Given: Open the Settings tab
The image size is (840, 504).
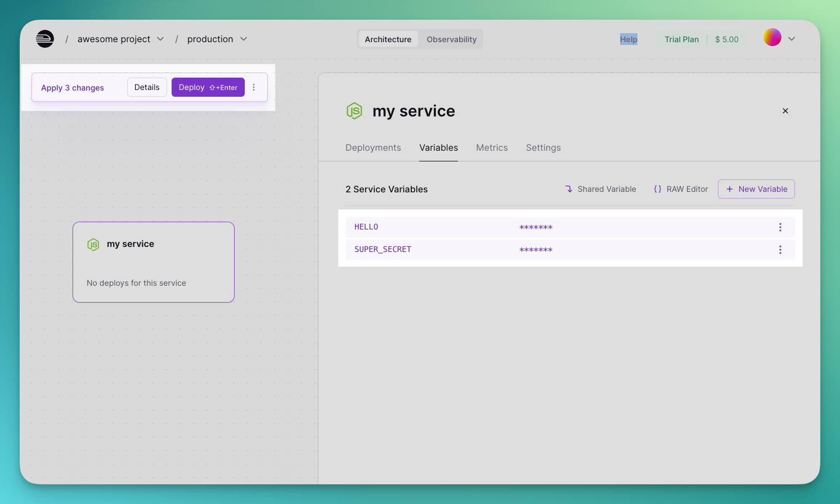Looking at the screenshot, I should (x=543, y=147).
